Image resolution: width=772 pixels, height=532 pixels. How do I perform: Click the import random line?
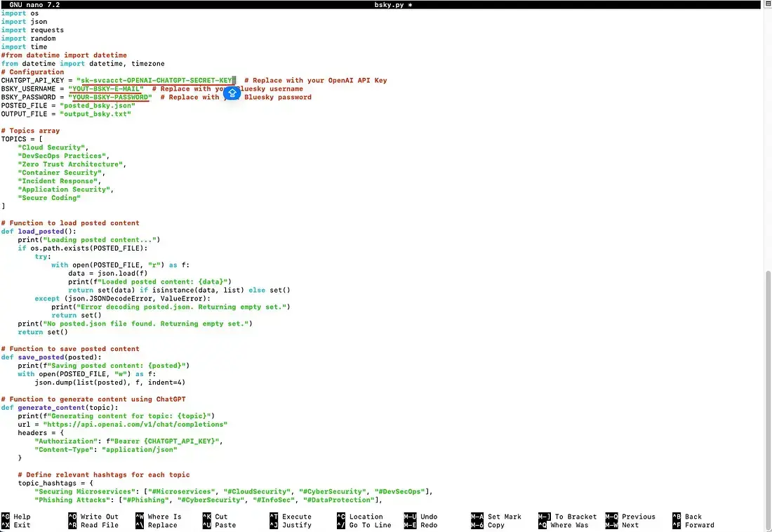29,39
